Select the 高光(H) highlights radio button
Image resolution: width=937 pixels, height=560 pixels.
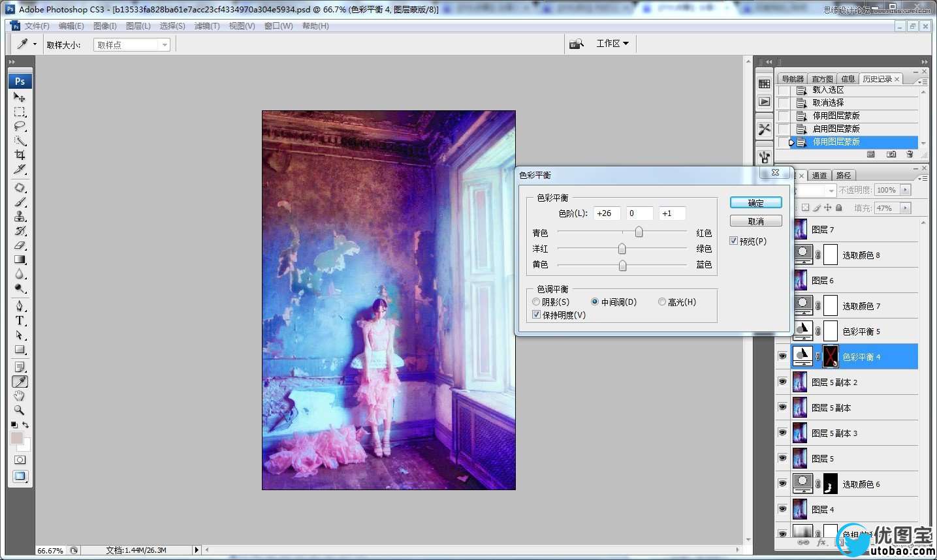coord(662,302)
